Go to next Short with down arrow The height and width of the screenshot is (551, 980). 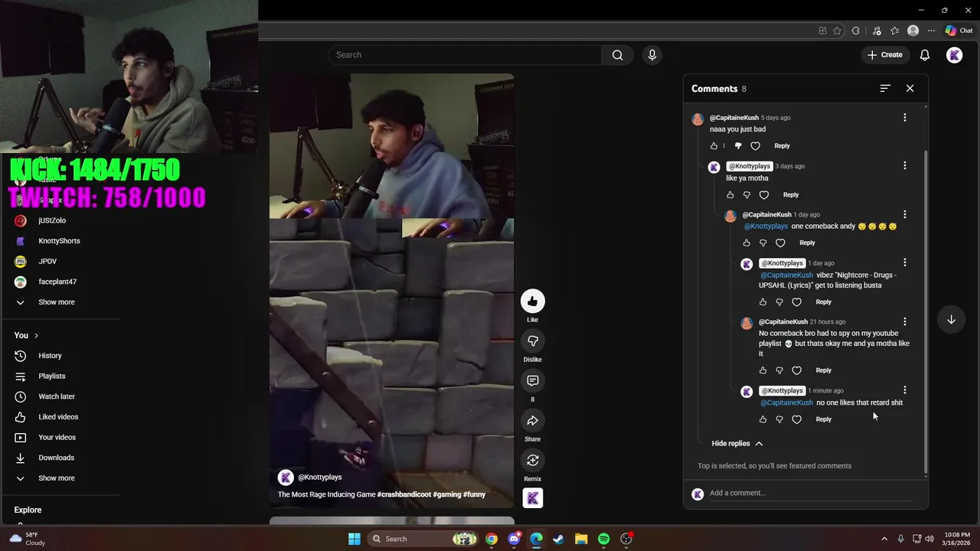coord(951,320)
